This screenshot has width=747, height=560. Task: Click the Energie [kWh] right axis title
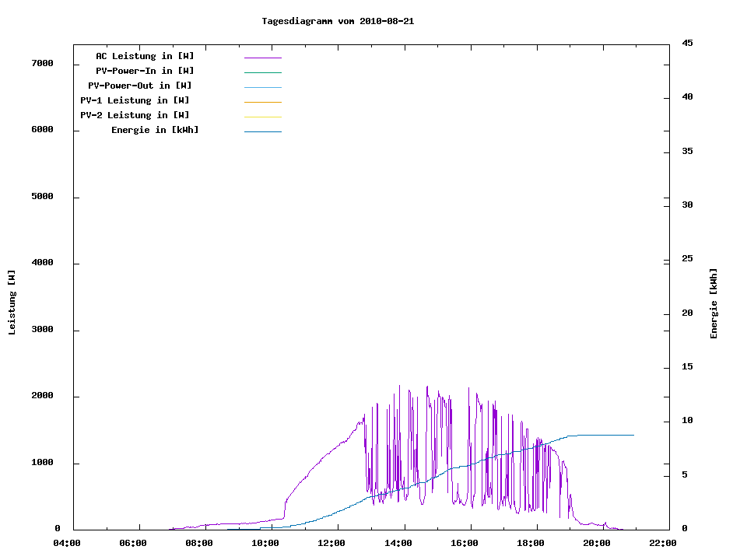coord(714,303)
